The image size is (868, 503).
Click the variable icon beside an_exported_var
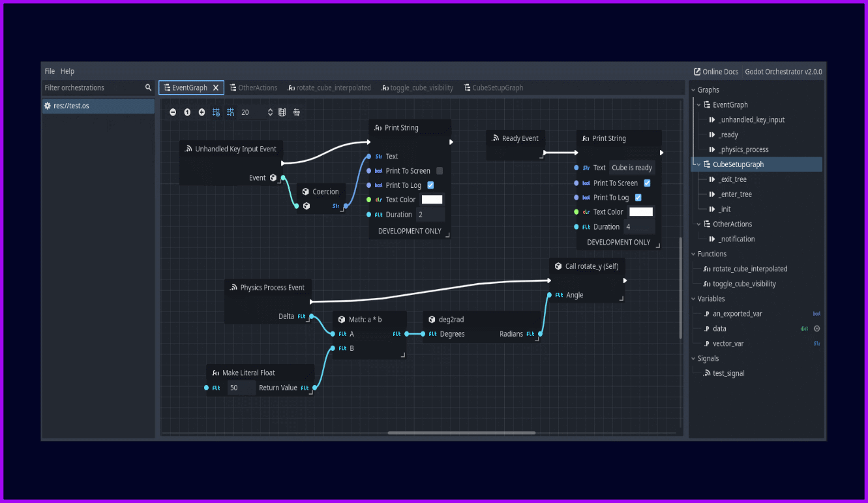[707, 314]
